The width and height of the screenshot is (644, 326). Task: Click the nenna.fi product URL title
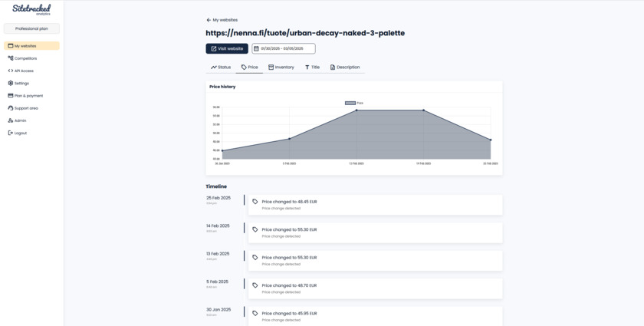click(305, 33)
